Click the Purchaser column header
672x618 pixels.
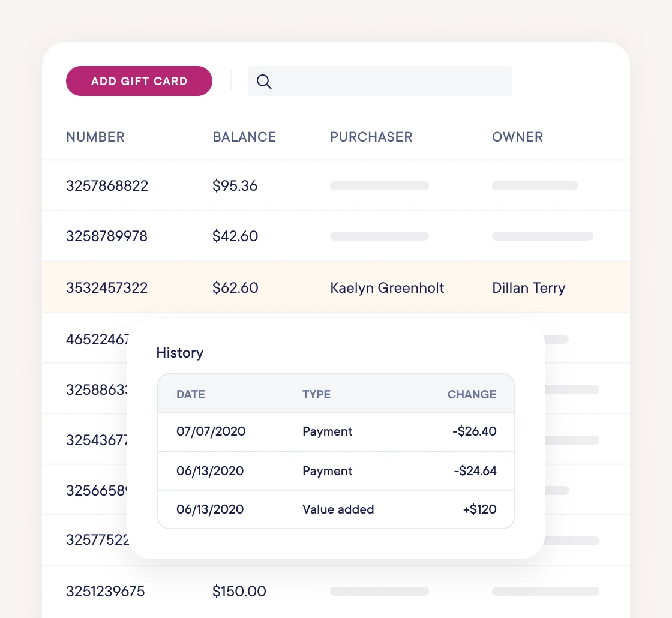pos(371,137)
